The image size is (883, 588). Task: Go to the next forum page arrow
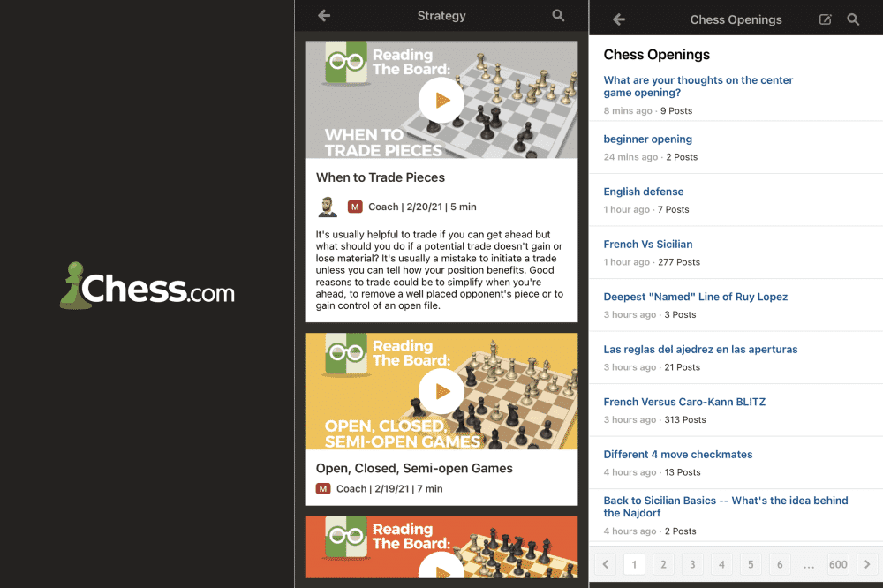[867, 564]
